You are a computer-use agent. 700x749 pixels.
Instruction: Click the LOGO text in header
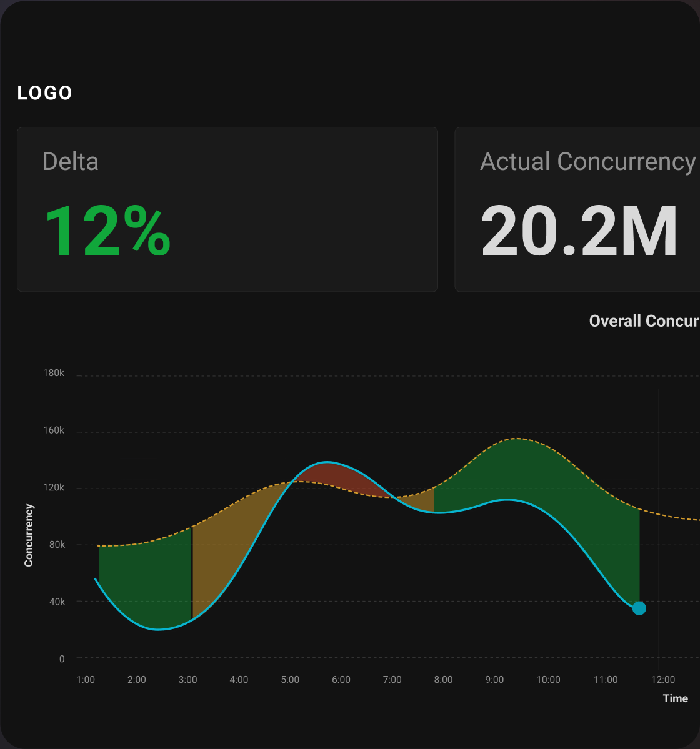tap(45, 93)
